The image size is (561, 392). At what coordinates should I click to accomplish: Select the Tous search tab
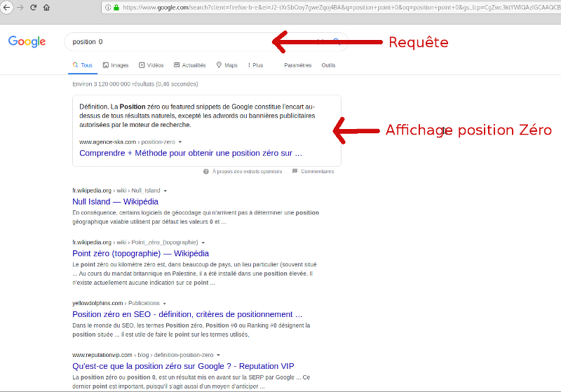(83, 65)
